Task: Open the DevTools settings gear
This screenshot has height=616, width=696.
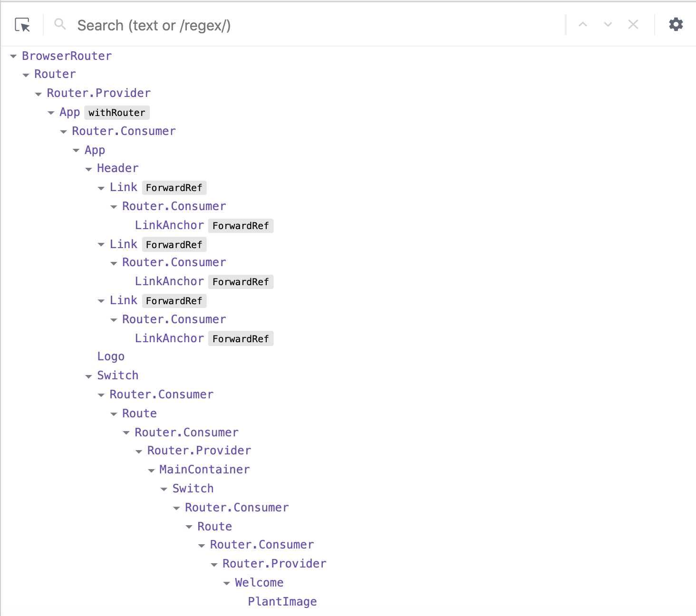Action: click(x=676, y=24)
